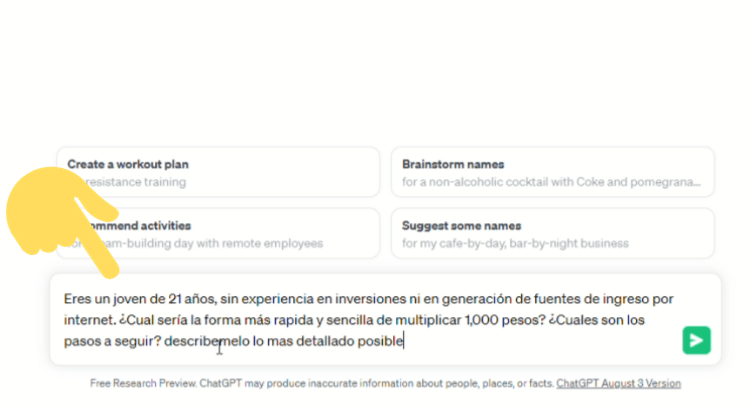Open the "ChatGPT August 3 Version" link
This screenshot has width=753, height=410.
[x=618, y=383]
